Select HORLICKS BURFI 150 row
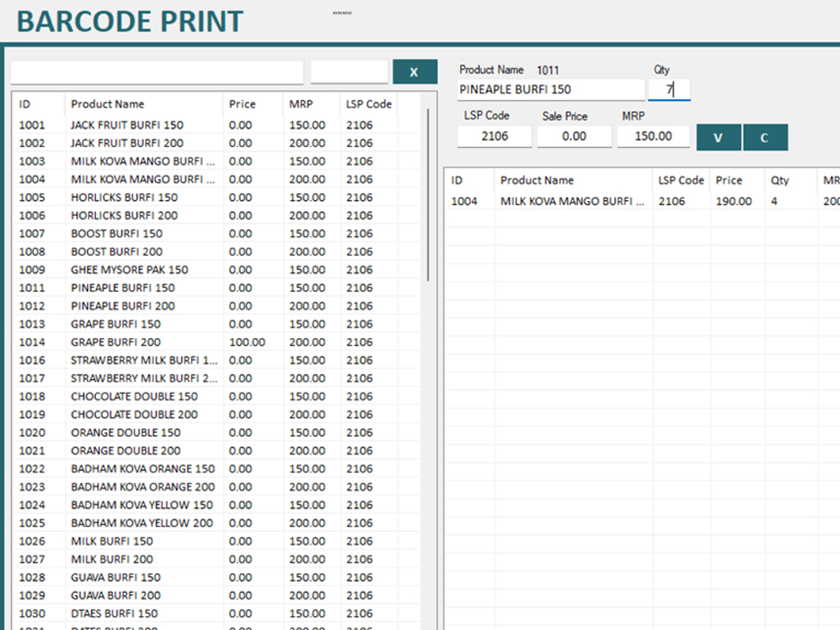The image size is (840, 630). (x=216, y=197)
